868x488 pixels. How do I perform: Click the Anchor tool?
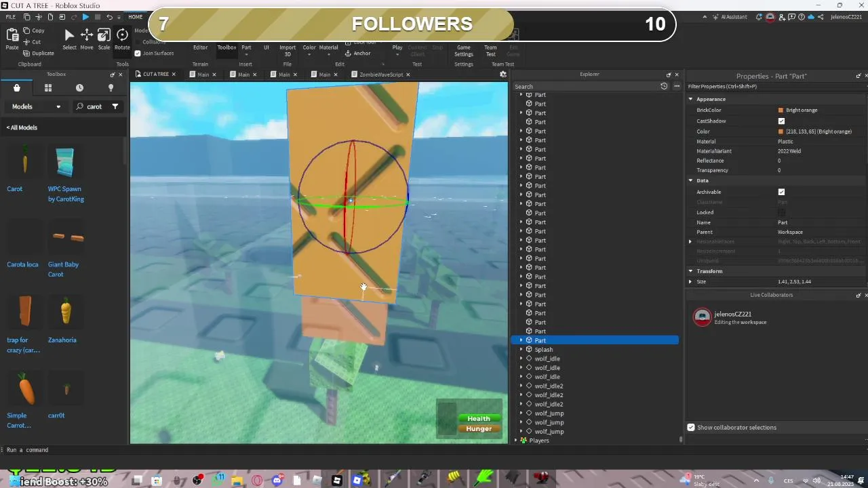point(359,54)
